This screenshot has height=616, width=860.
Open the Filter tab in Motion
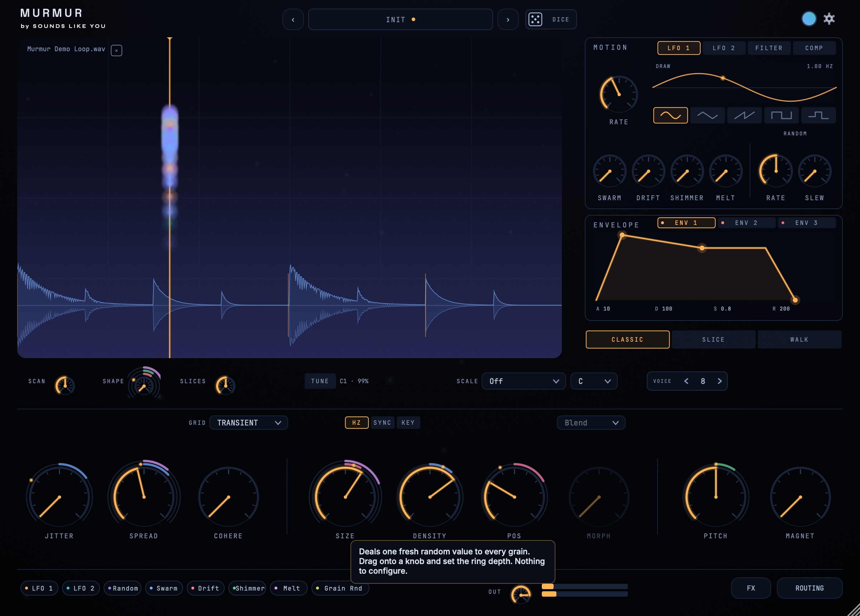tap(769, 48)
